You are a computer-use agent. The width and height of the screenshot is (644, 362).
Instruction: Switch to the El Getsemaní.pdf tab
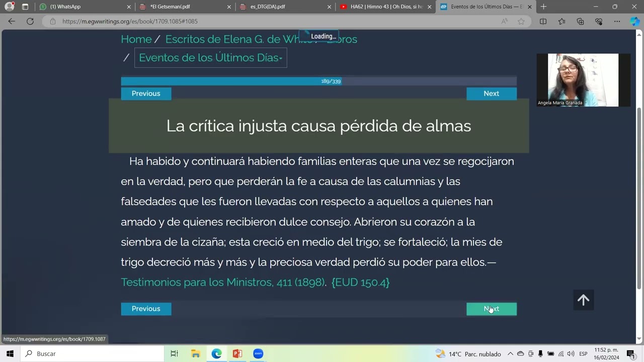[x=184, y=7]
